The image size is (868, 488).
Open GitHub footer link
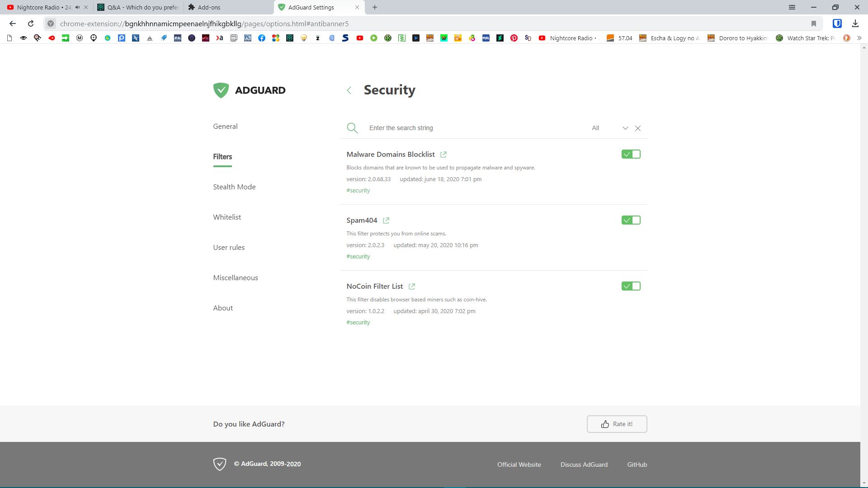637,465
